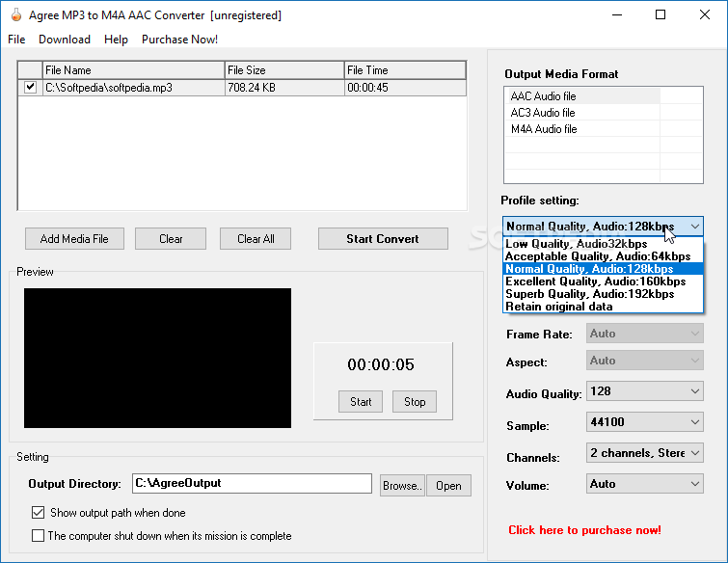
Task: Click the Add Media File button
Action: coord(74,238)
